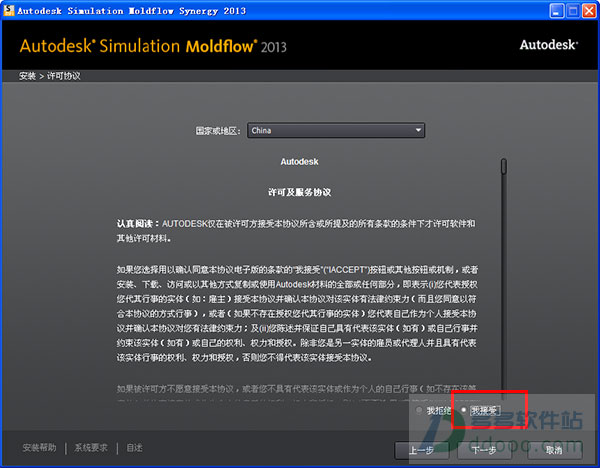Click the Autodesk heading in the agreement
This screenshot has height=468, width=600.
pyautogui.click(x=299, y=161)
